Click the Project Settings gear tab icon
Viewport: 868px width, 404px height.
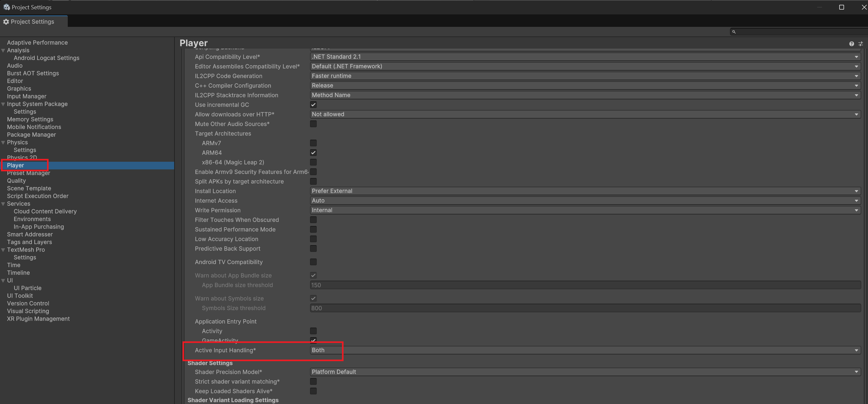(x=6, y=21)
